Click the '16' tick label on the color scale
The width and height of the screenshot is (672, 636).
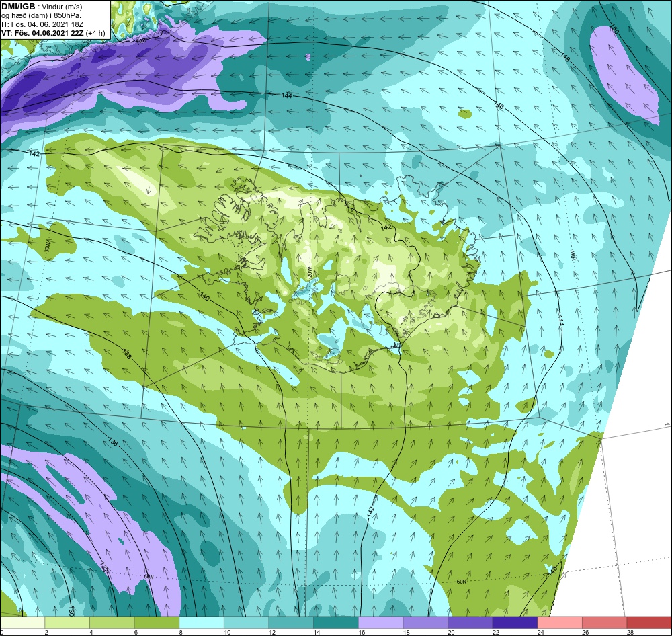pos(362,632)
